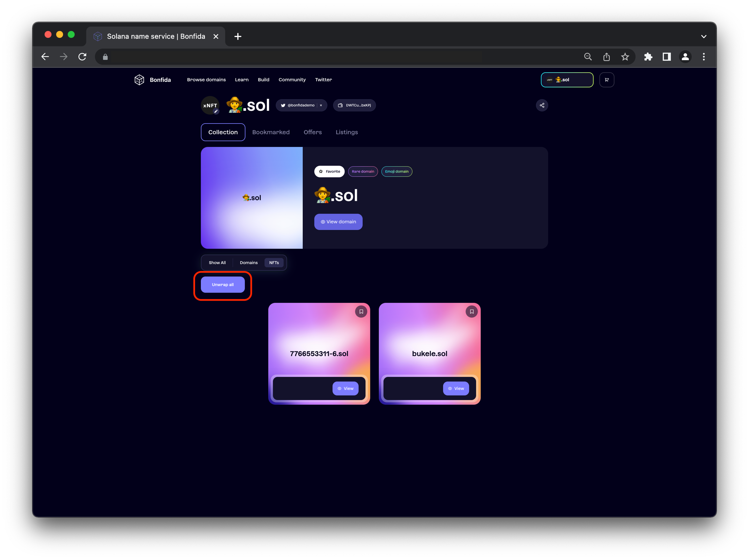This screenshot has width=749, height=560.
Task: Click the browser extensions puzzle icon
Action: click(648, 57)
